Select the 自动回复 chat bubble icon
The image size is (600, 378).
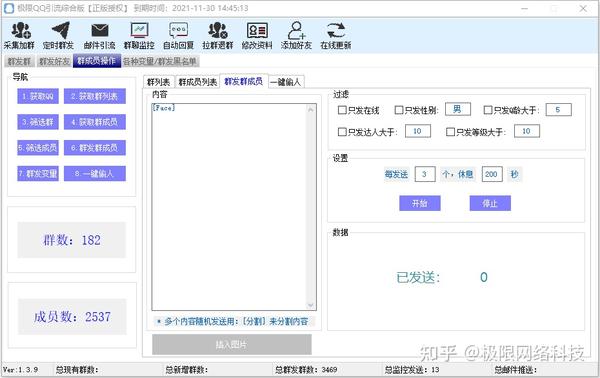(179, 36)
